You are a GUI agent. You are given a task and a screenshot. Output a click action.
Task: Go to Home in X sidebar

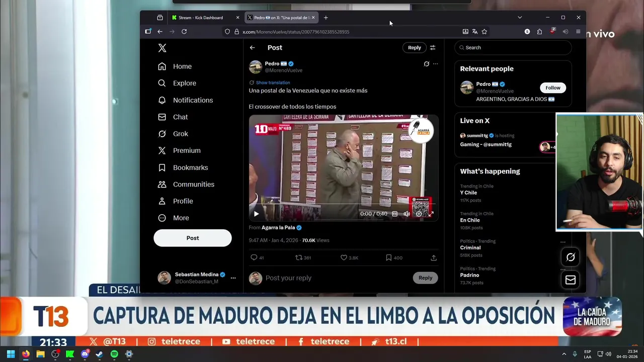point(175,66)
